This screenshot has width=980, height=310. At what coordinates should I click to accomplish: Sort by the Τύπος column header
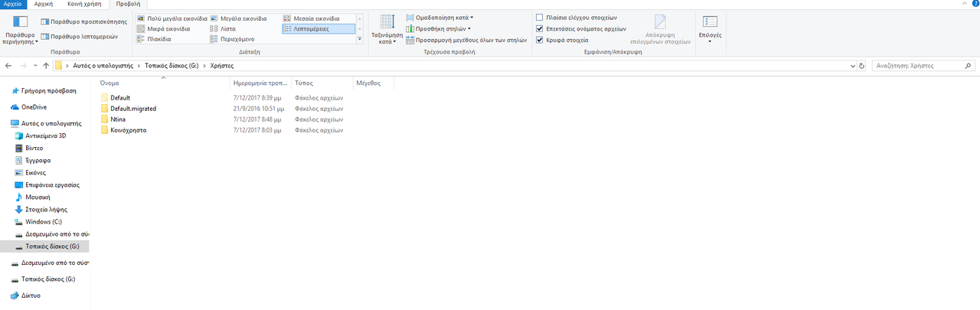click(x=322, y=82)
